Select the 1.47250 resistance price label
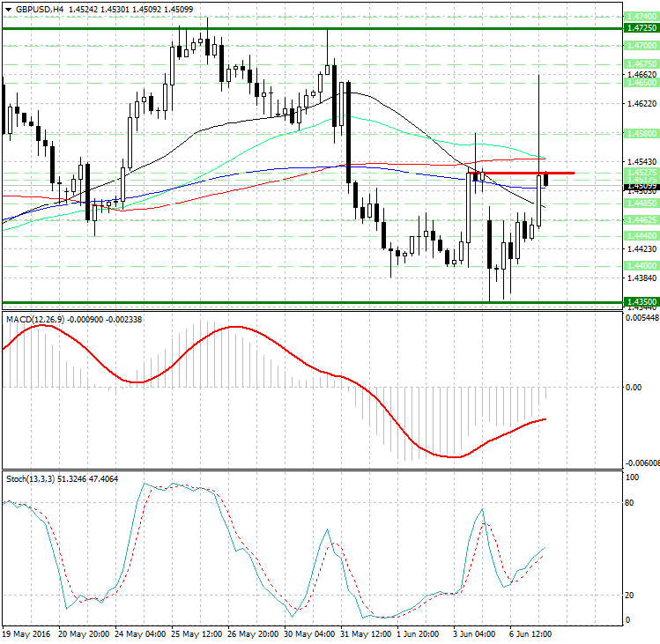The image size is (660, 644). coord(640,28)
